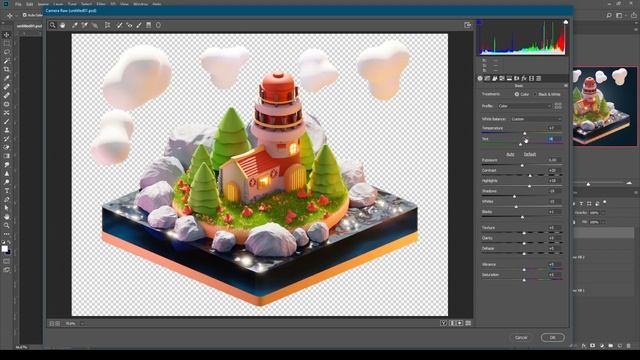The width and height of the screenshot is (640, 360).
Task: Open Photoshop search icon top right
Action: pos(609,15)
